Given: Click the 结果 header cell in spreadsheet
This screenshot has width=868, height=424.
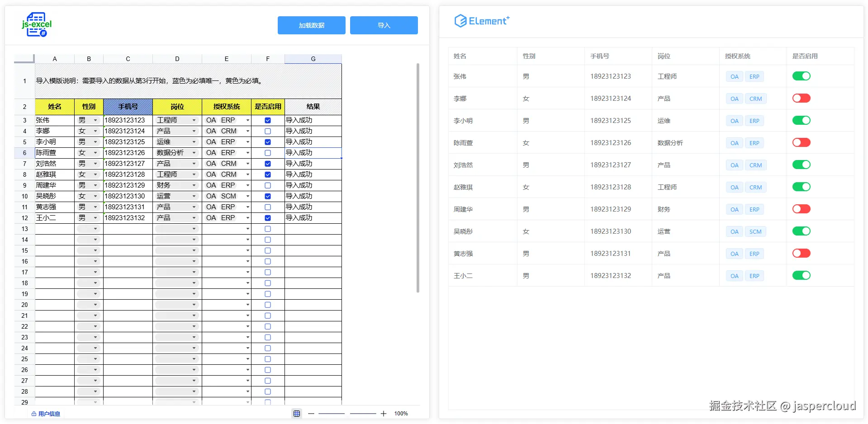Looking at the screenshot, I should pyautogui.click(x=313, y=107).
